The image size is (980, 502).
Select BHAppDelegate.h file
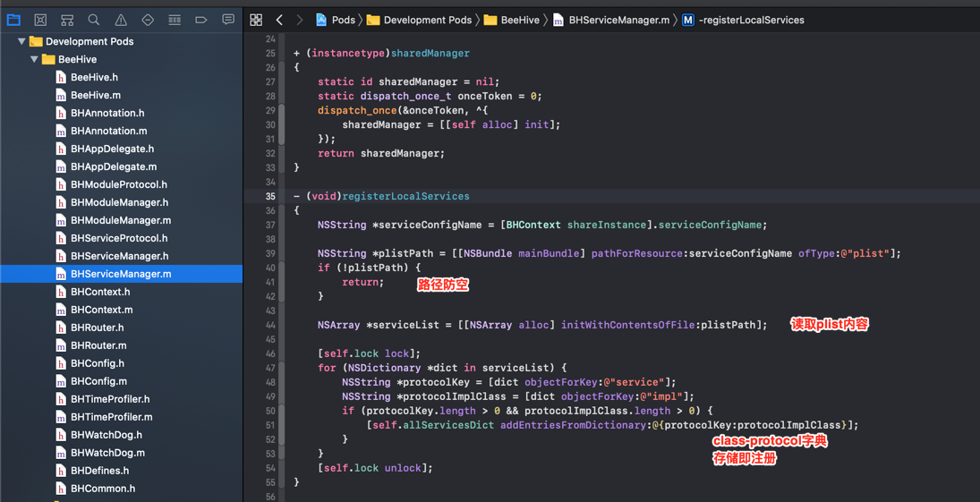coord(113,149)
